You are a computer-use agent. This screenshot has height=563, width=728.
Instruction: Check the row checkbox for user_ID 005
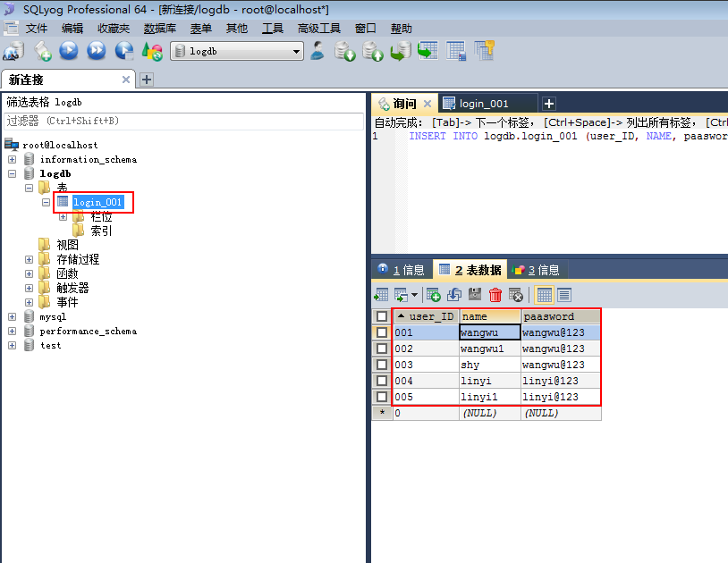382,397
